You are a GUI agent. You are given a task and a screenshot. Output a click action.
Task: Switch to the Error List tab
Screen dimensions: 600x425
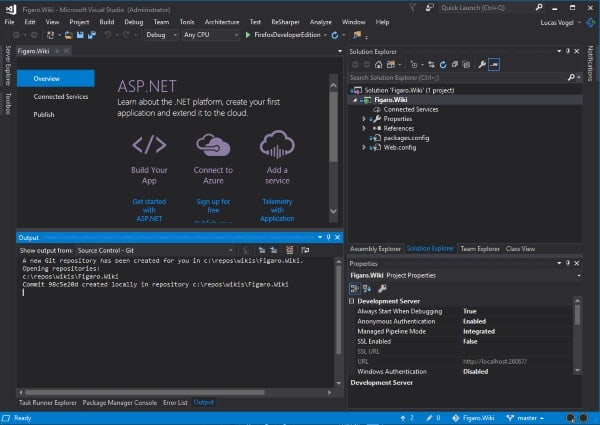tap(175, 402)
